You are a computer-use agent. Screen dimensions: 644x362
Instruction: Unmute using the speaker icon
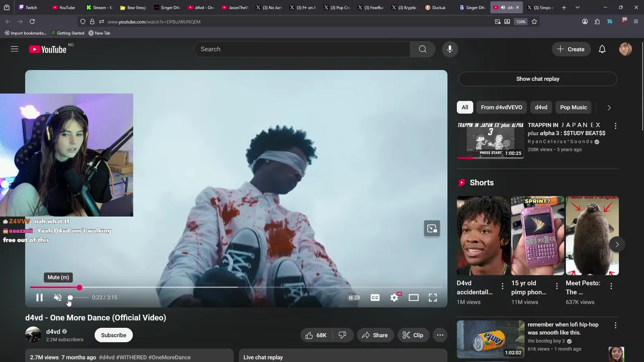pyautogui.click(x=58, y=298)
